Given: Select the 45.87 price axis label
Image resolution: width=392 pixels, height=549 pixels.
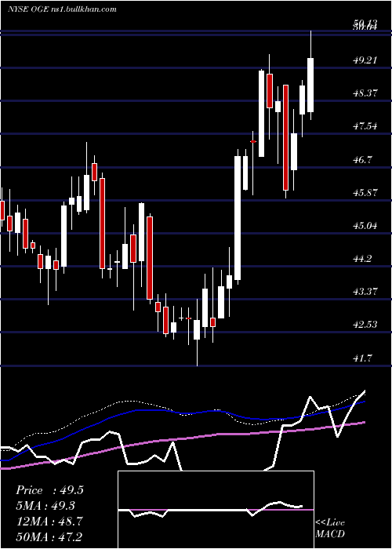Looking at the screenshot, I should (365, 193).
